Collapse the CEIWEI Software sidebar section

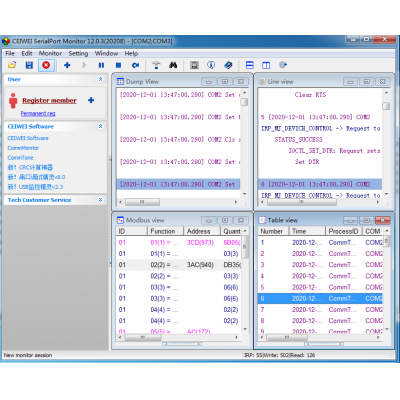point(100,126)
